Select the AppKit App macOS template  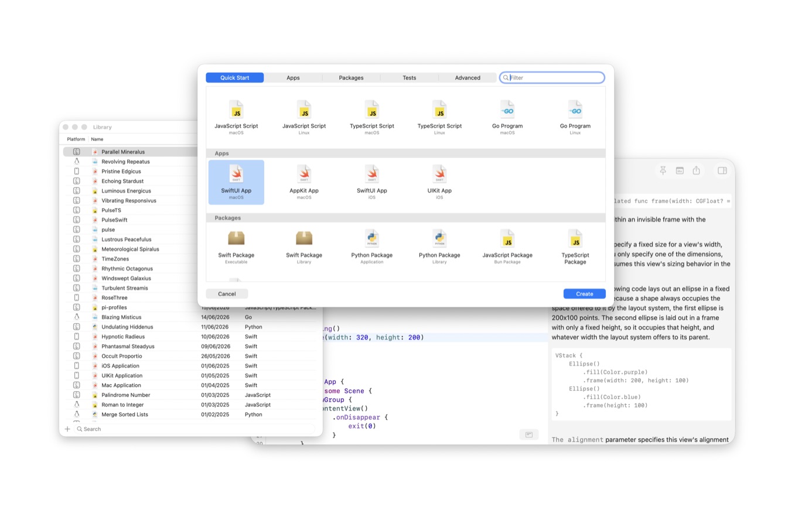(304, 182)
